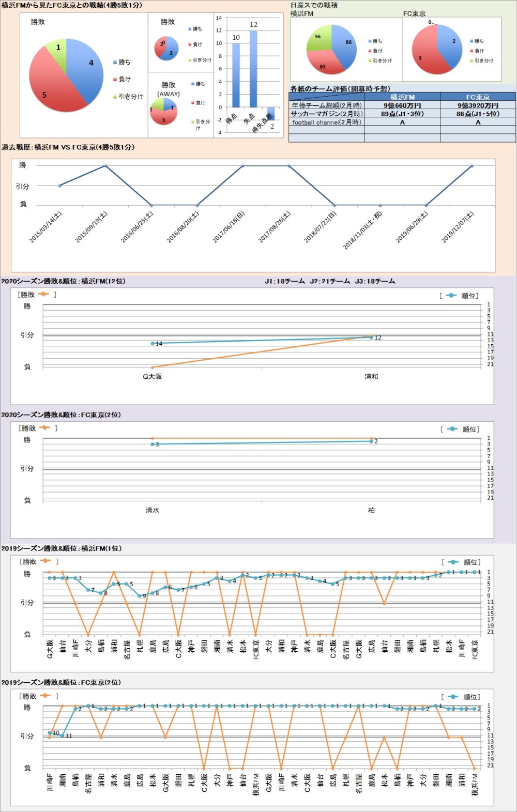Click the '年俸チーム総額(2月時)' row label
Image resolution: width=517 pixels, height=812 pixels.
[327, 105]
